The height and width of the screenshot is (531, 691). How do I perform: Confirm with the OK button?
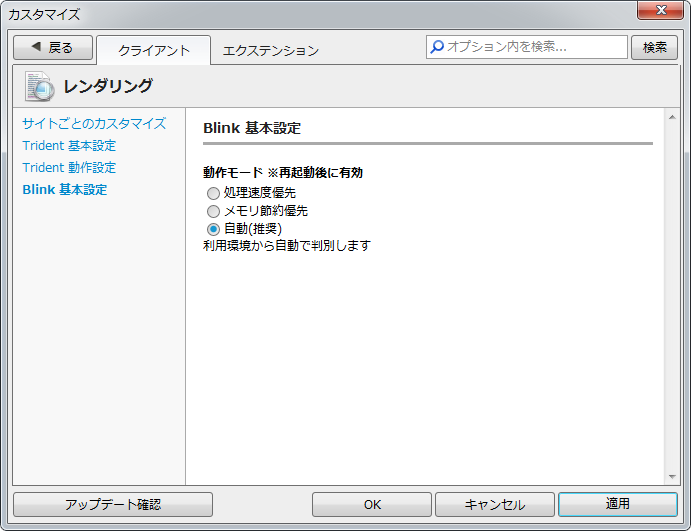click(372, 505)
